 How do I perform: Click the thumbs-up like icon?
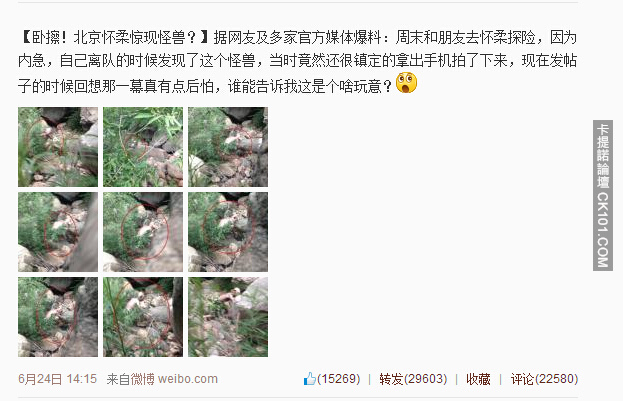coord(310,379)
